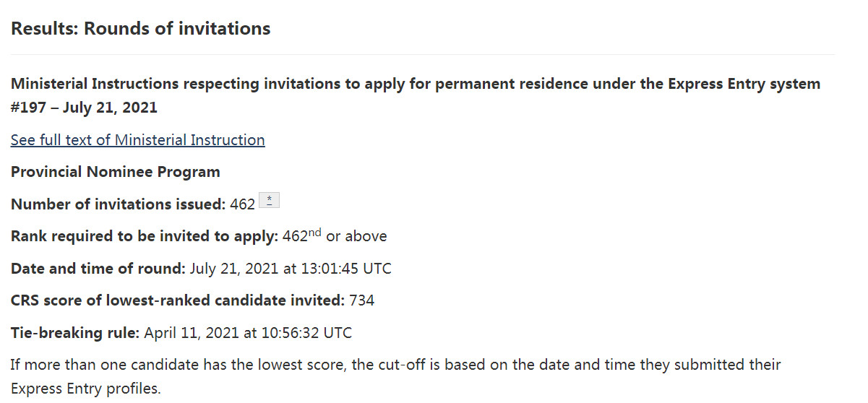Click the 'Tie-breaking rule' label

tap(74, 333)
